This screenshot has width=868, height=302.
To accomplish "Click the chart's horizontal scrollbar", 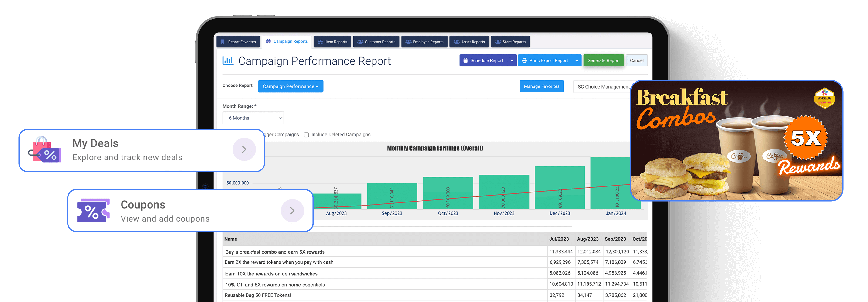I will pyautogui.click(x=442, y=226).
